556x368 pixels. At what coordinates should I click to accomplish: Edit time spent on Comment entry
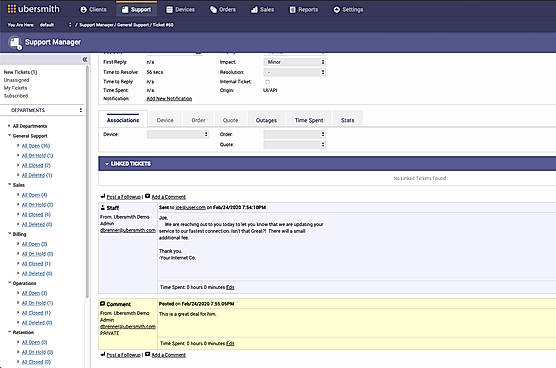click(230, 343)
